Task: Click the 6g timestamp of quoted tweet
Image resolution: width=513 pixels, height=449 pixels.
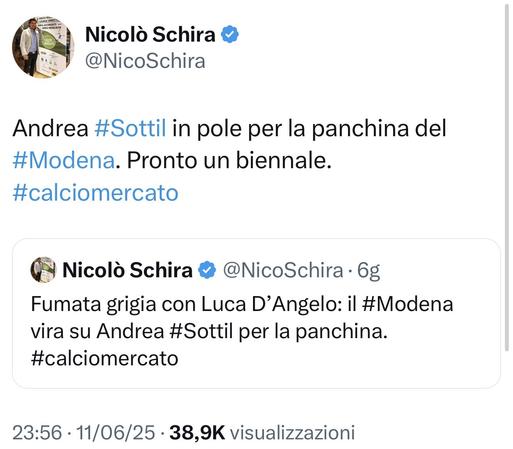Action: 369,271
